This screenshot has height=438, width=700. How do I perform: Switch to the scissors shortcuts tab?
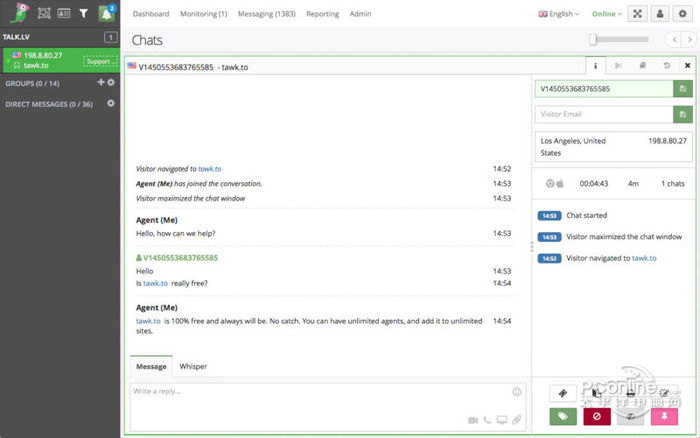point(618,66)
